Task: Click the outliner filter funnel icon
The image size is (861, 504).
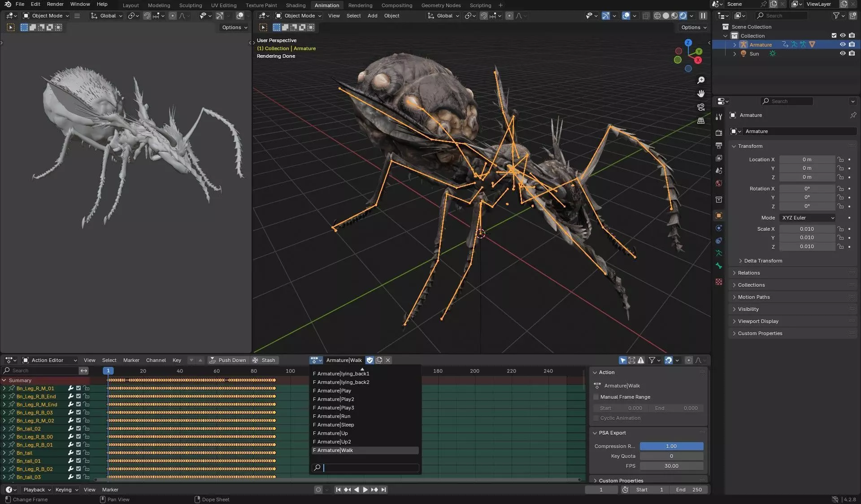Action: 836,16
